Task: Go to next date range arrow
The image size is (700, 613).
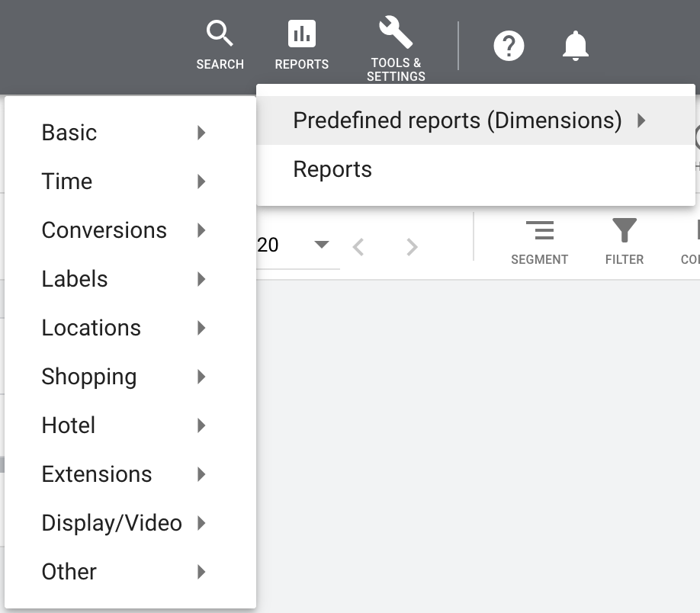Action: (412, 246)
